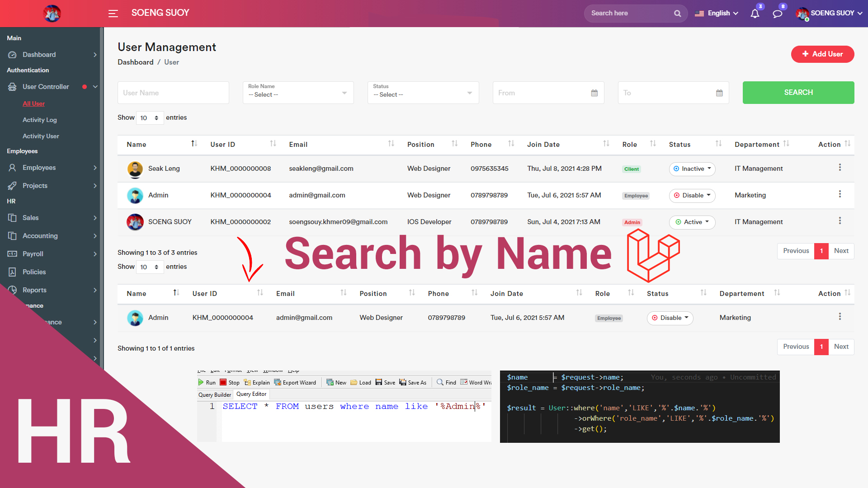Click the Payroll sidebar icon
Image resolution: width=868 pixels, height=488 pixels.
click(x=12, y=254)
